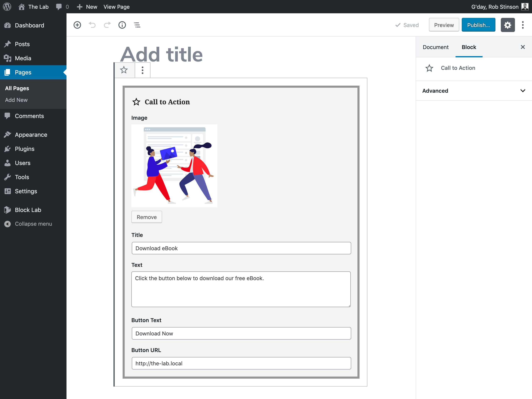Image resolution: width=532 pixels, height=399 pixels.
Task: Open the Dashboard menu
Action: point(33,25)
